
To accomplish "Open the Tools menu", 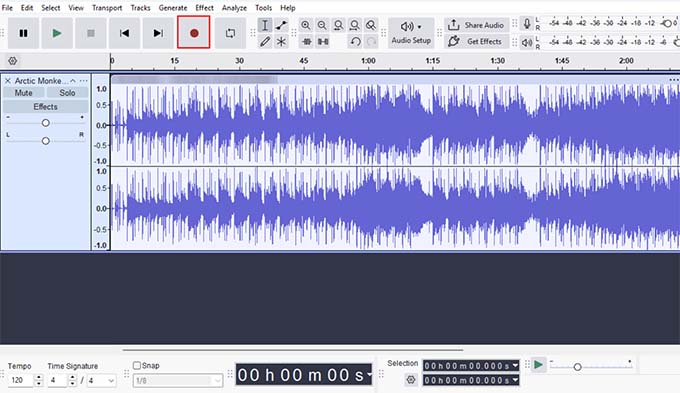I will [x=263, y=8].
